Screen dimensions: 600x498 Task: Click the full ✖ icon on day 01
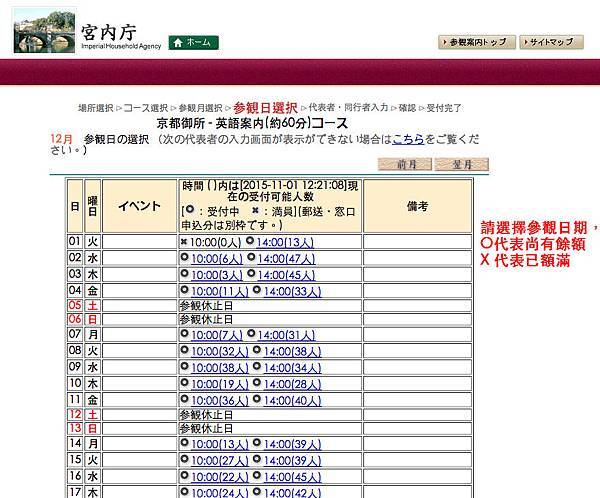tap(184, 242)
